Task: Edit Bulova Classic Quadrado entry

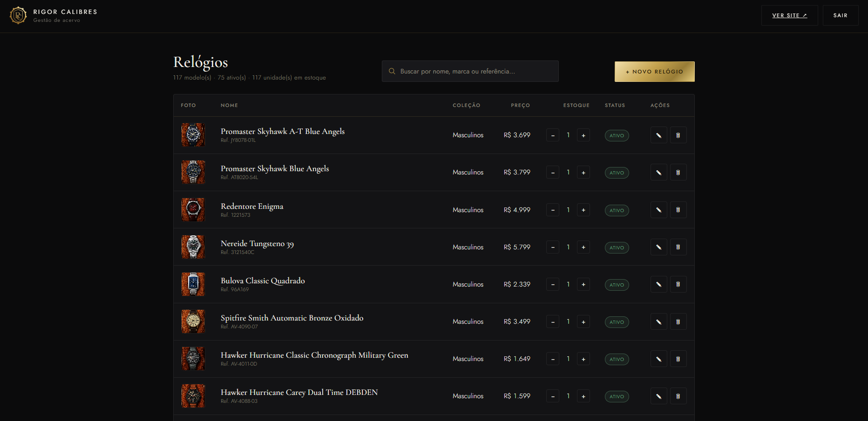Action: coord(658,284)
